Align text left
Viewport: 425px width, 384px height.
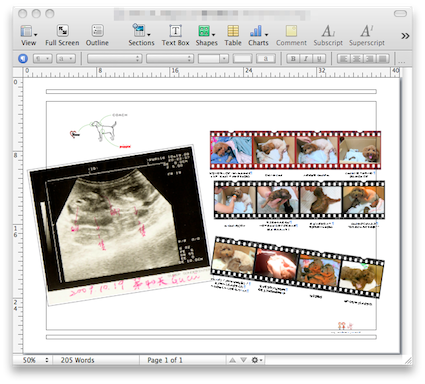pyautogui.click(x=343, y=59)
